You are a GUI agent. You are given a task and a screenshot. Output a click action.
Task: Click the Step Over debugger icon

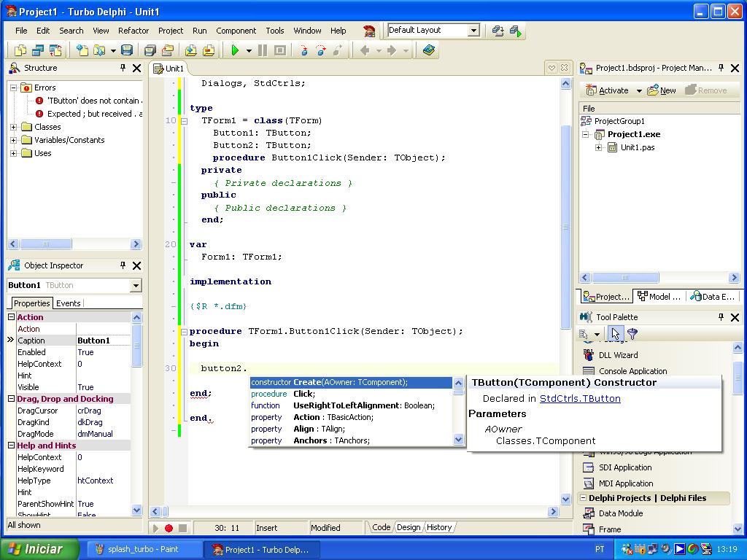click(x=321, y=50)
